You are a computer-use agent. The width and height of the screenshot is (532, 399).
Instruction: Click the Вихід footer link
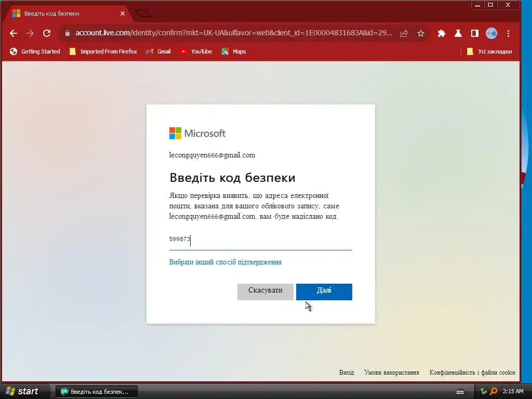[x=347, y=373]
